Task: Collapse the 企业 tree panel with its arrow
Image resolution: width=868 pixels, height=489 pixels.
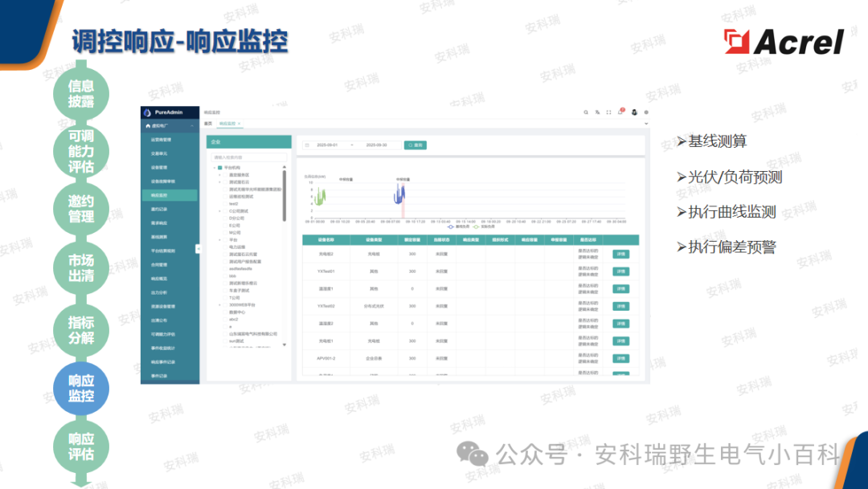Action: [199, 248]
